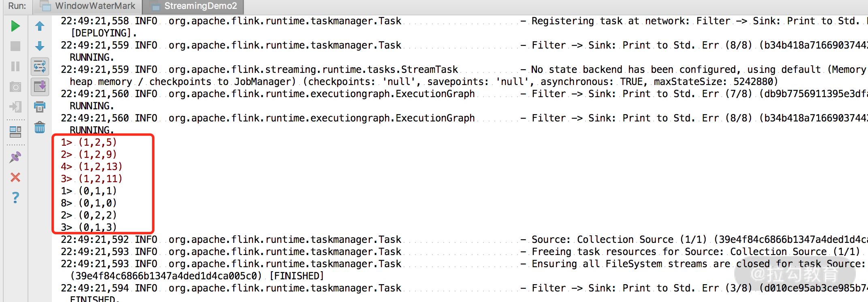868x302 pixels.
Task: Toggle Soft-Wrap for console output
Action: tap(40, 66)
